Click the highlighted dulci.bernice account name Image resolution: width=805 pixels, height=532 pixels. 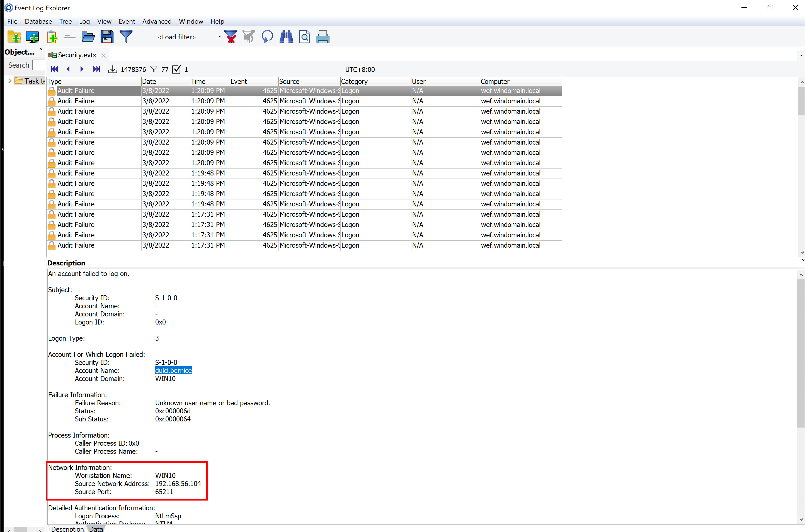pyautogui.click(x=173, y=370)
